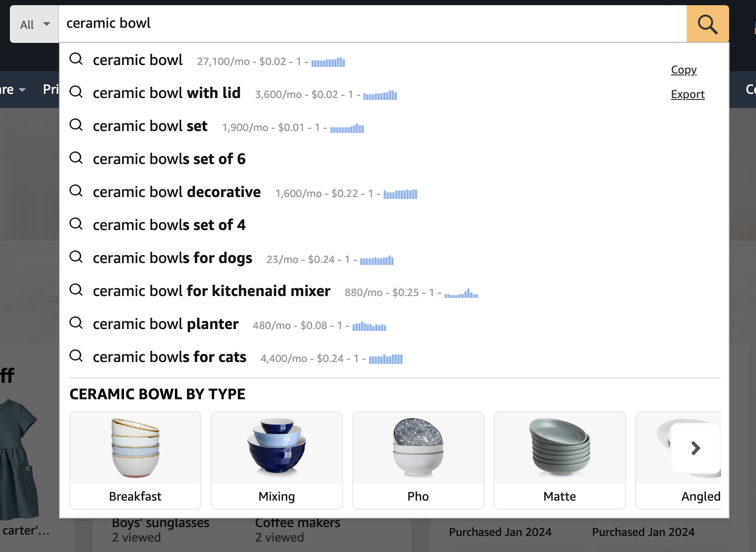Open the Pho bowl type card

(x=418, y=461)
